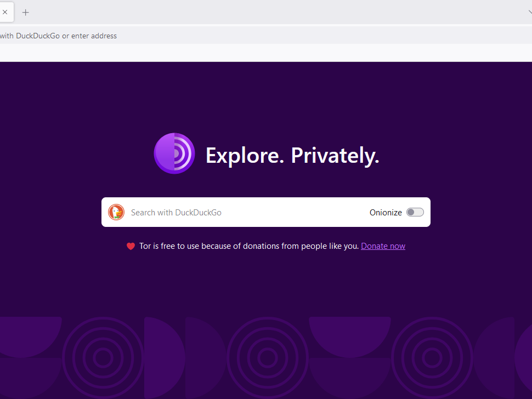Click the address bar to enter address
The width and height of the screenshot is (532, 399).
coord(266,36)
